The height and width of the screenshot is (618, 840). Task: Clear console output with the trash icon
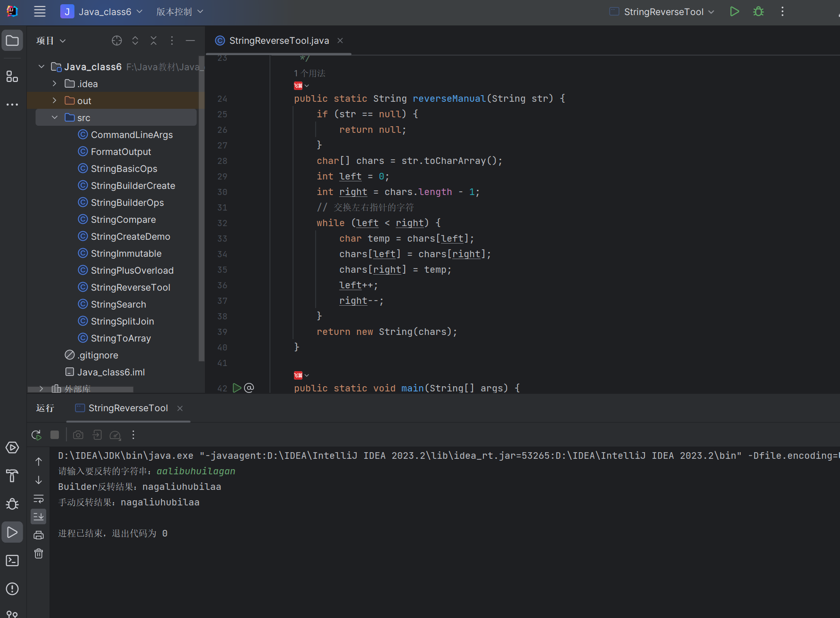[x=39, y=553]
